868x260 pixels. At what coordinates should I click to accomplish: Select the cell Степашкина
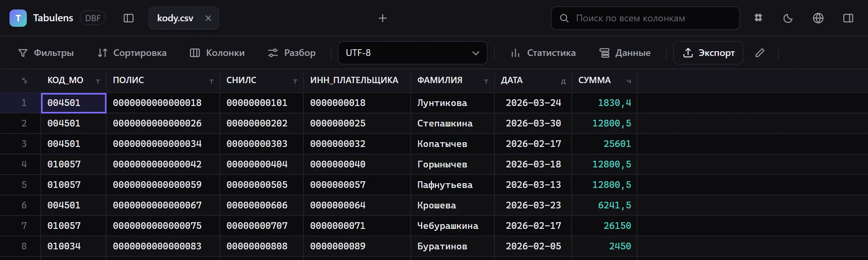click(453, 124)
